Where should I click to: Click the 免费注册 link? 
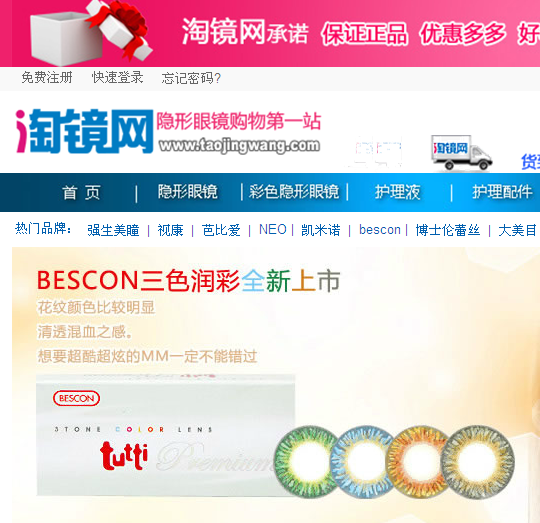click(47, 77)
